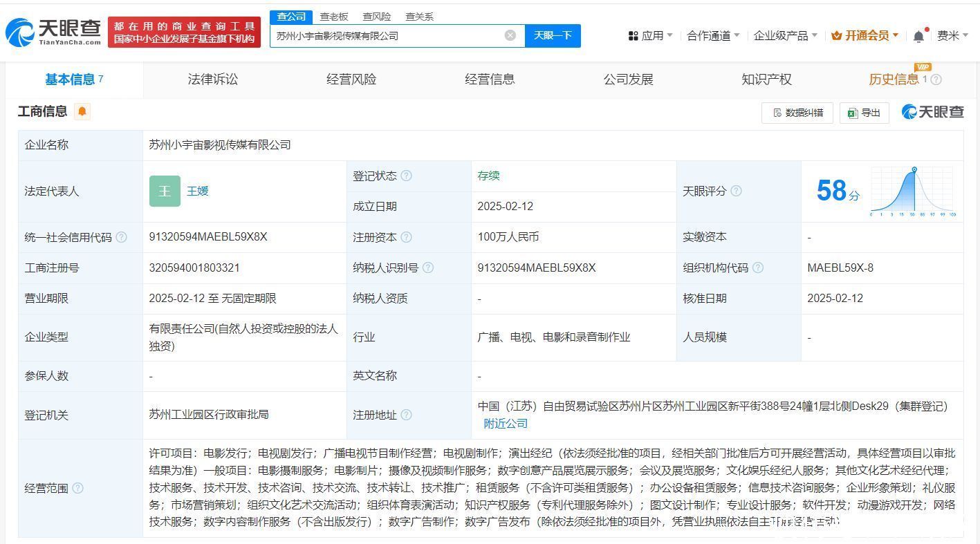Click the 天眼查 logo in header
Screen dimensions: 980x544
(54, 32)
